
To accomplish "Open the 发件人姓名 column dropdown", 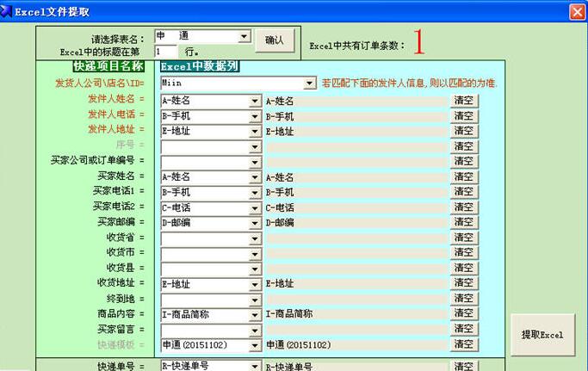I will tap(255, 101).
